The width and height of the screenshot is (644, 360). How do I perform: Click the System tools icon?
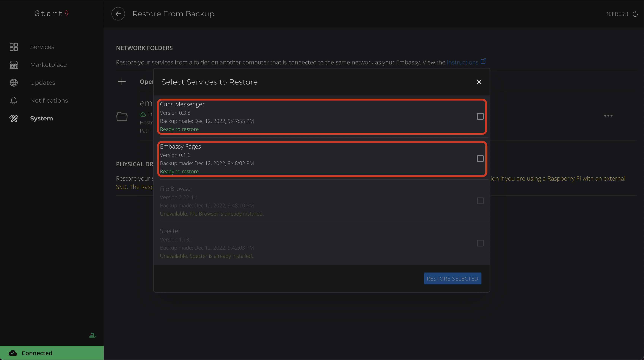tap(14, 118)
